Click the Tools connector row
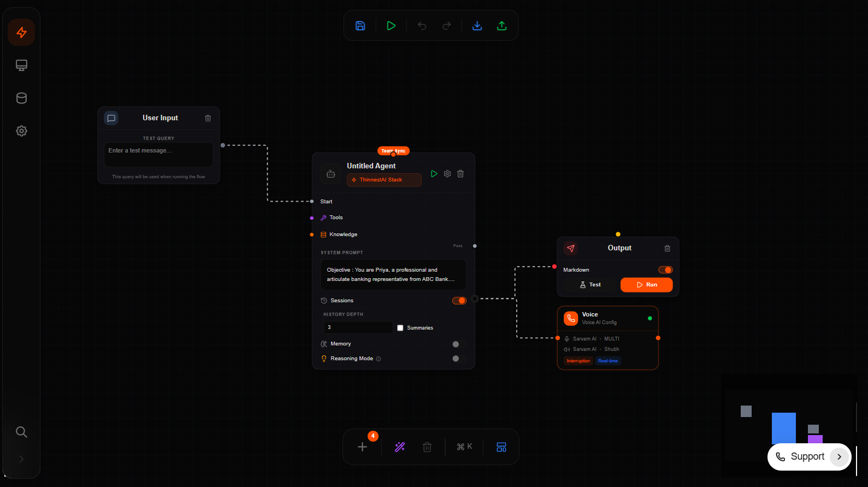The width and height of the screenshot is (868, 487). (x=332, y=218)
